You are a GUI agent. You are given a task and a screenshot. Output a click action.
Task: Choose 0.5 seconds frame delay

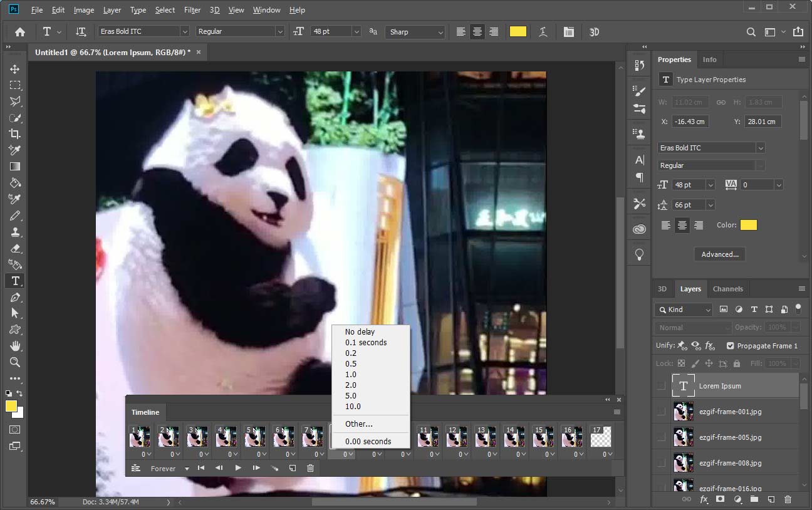click(x=351, y=364)
